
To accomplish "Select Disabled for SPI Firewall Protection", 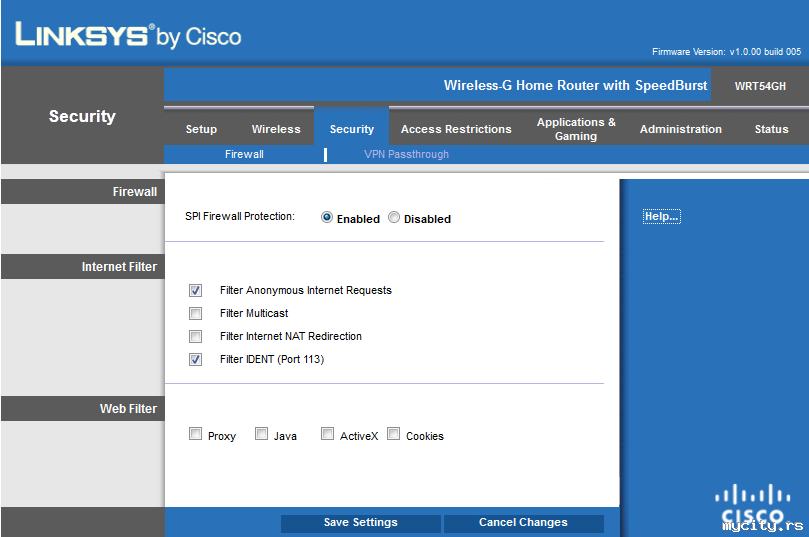I will point(394,218).
